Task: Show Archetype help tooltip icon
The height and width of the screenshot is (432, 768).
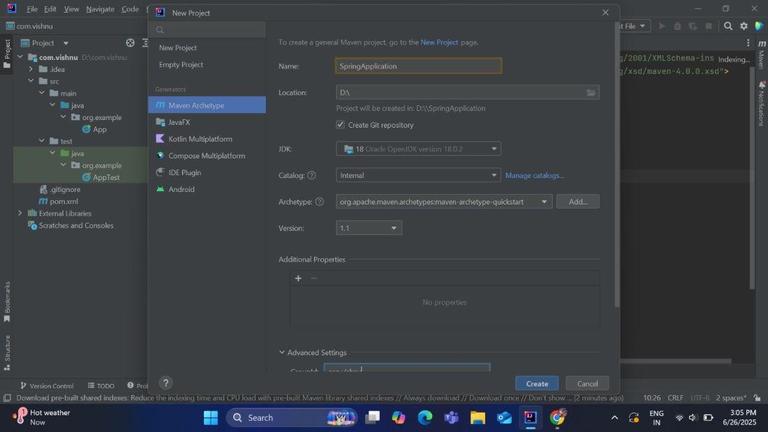Action: click(319, 202)
